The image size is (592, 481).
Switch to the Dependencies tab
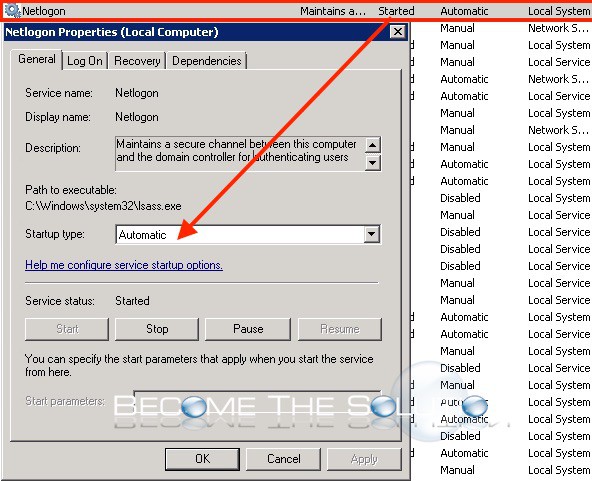click(x=207, y=61)
